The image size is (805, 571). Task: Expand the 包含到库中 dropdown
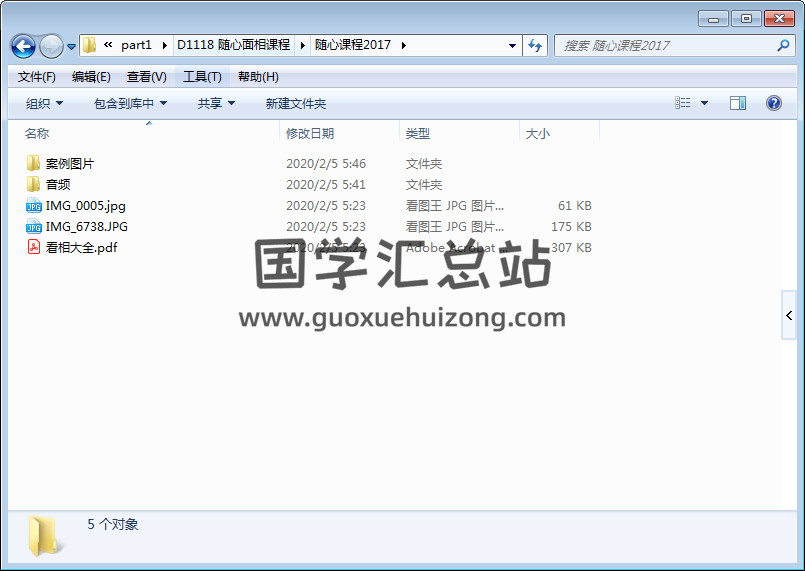click(130, 103)
